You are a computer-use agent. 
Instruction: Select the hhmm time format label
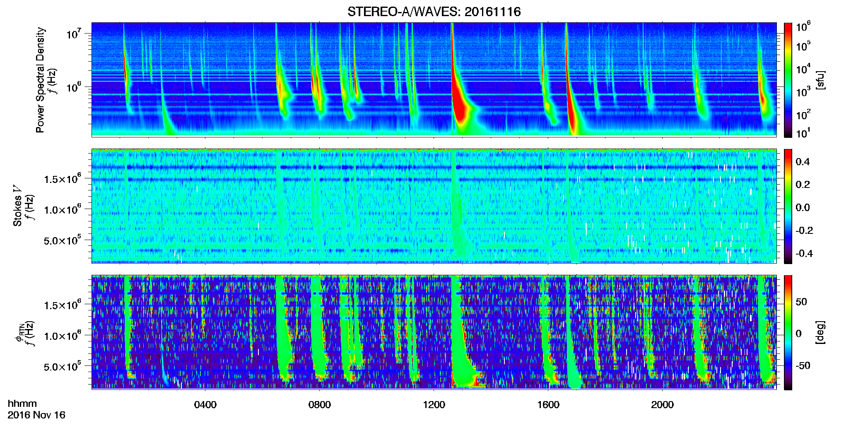(x=22, y=404)
